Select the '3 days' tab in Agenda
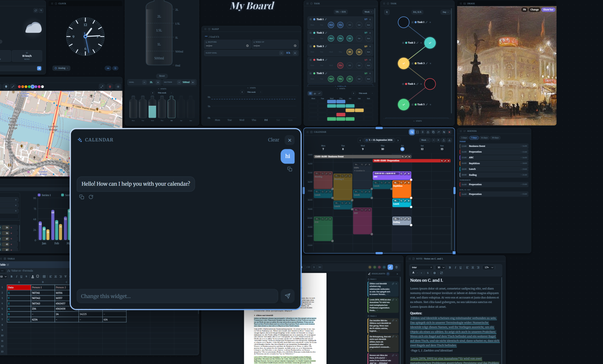Viewport: 603px width, 364px height. pyautogui.click(x=464, y=138)
